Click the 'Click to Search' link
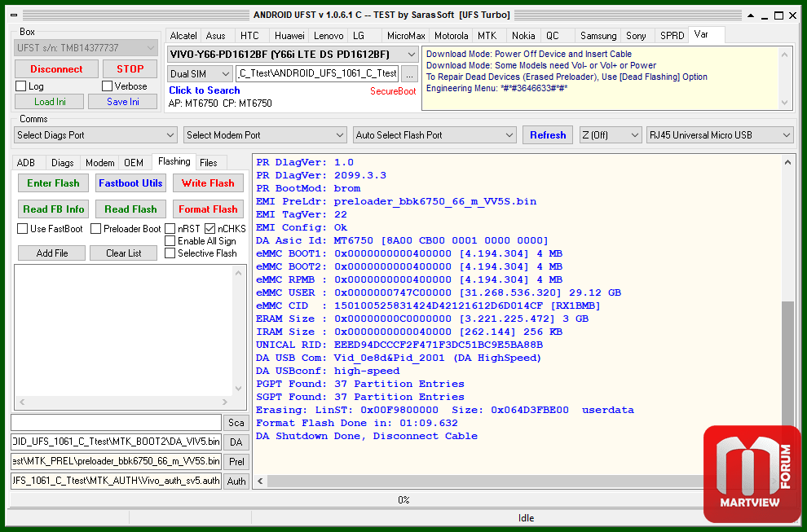 [x=205, y=90]
